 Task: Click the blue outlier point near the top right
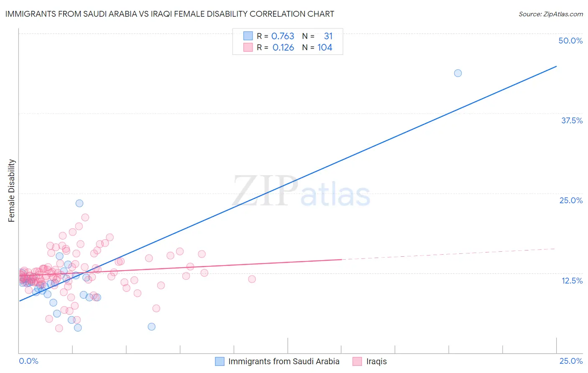pyautogui.click(x=458, y=73)
